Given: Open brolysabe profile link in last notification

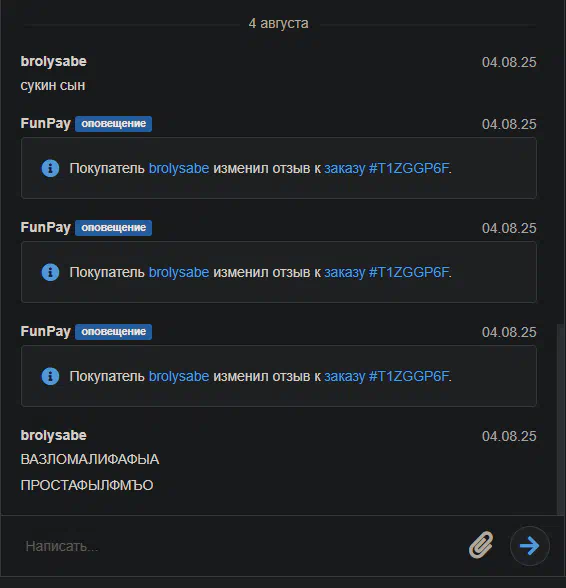Looking at the screenshot, I should [179, 376].
